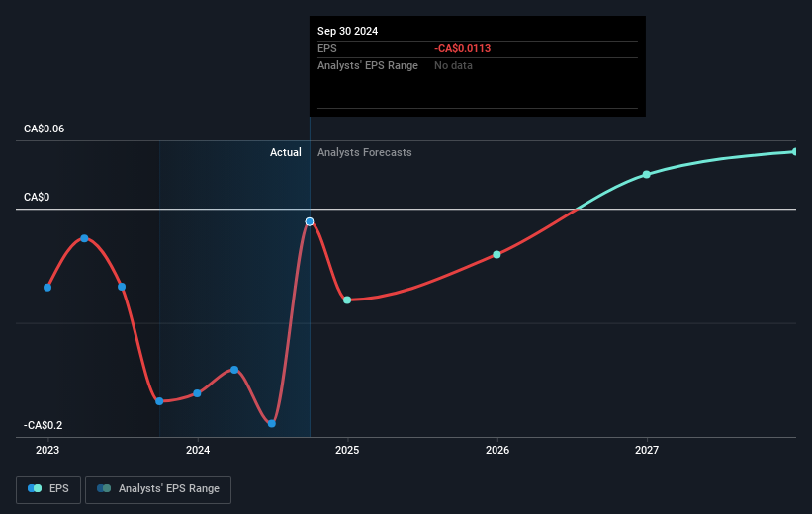Viewport: 812px width, 514px height.
Task: Click the CA$0.06 y-axis label
Action: (x=45, y=128)
